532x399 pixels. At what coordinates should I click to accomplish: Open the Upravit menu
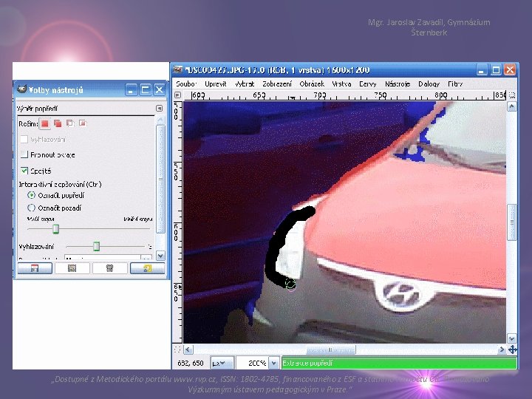216,83
